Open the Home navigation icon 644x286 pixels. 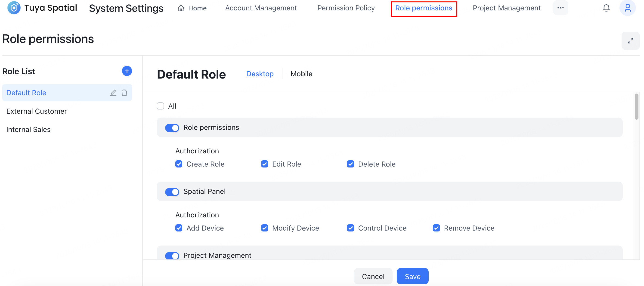181,8
